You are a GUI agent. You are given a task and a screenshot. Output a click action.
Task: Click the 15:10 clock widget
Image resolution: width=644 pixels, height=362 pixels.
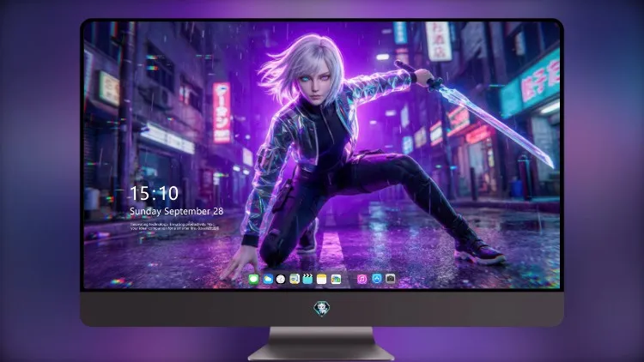155,193
